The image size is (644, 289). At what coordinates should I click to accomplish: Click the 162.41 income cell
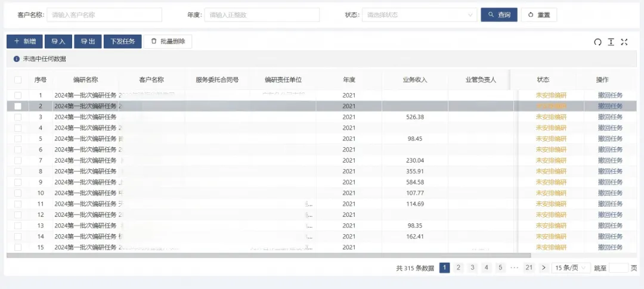pyautogui.click(x=415, y=237)
